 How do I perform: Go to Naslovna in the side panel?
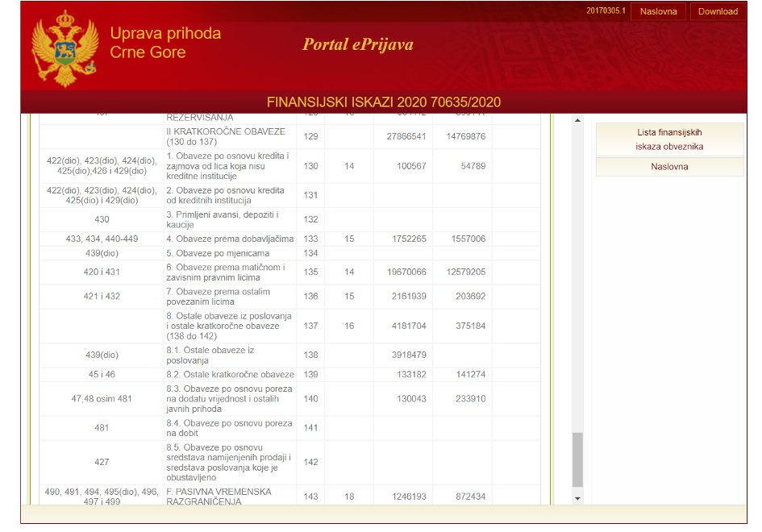pyautogui.click(x=669, y=167)
